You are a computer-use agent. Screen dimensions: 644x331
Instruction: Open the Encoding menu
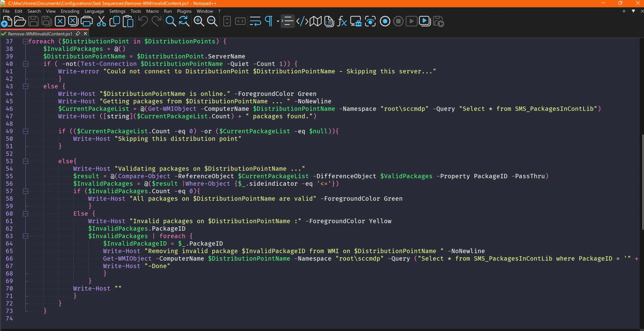(x=70, y=11)
